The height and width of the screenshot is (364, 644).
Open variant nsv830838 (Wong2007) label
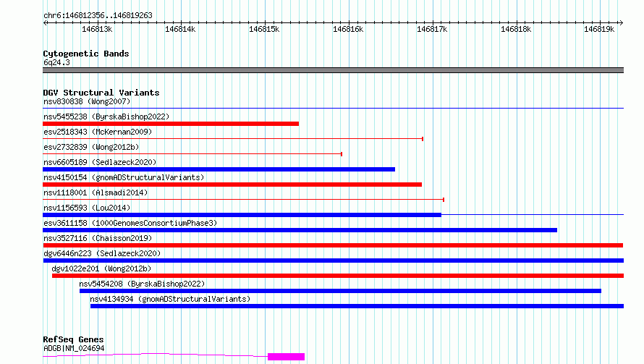tap(87, 101)
